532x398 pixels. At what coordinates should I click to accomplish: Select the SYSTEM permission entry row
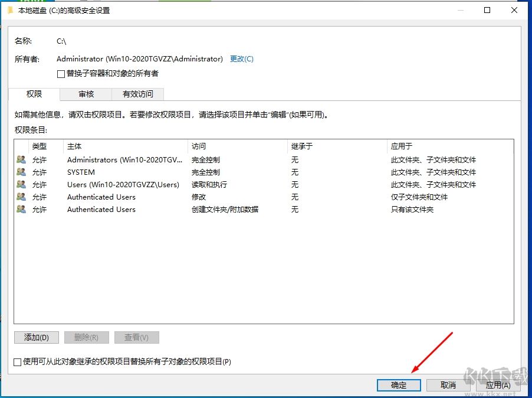tap(177, 172)
